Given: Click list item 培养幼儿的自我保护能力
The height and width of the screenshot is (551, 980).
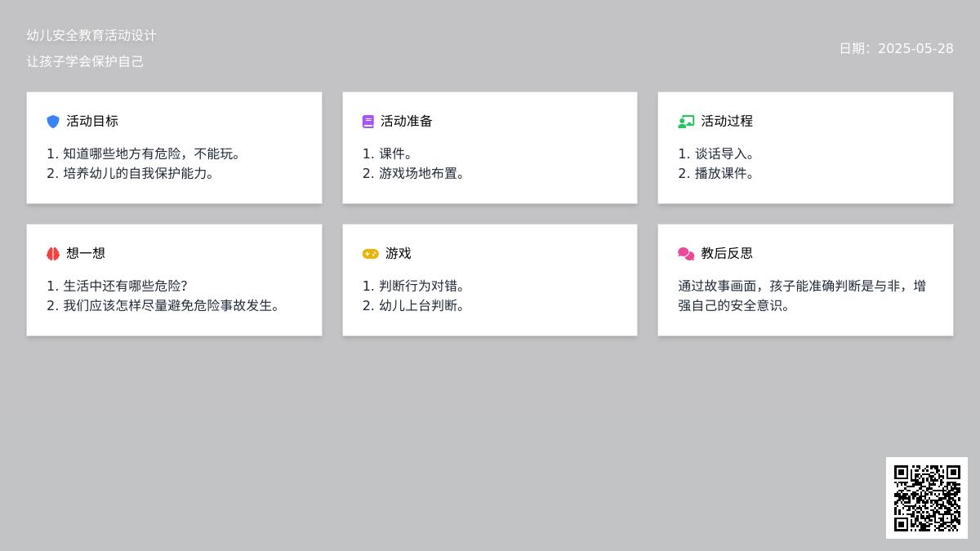Looking at the screenshot, I should 138,173.
